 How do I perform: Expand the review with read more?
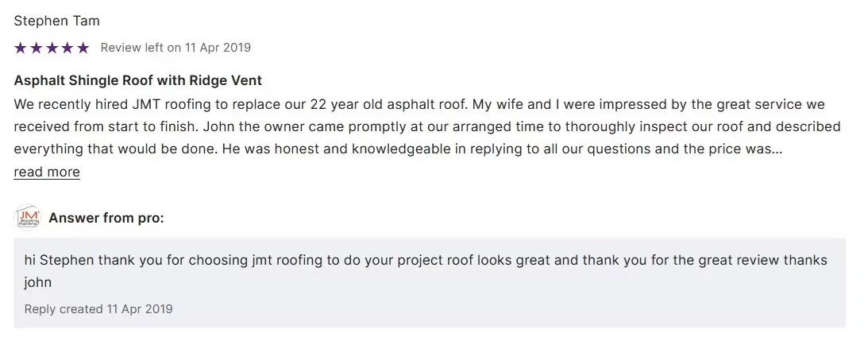47,172
